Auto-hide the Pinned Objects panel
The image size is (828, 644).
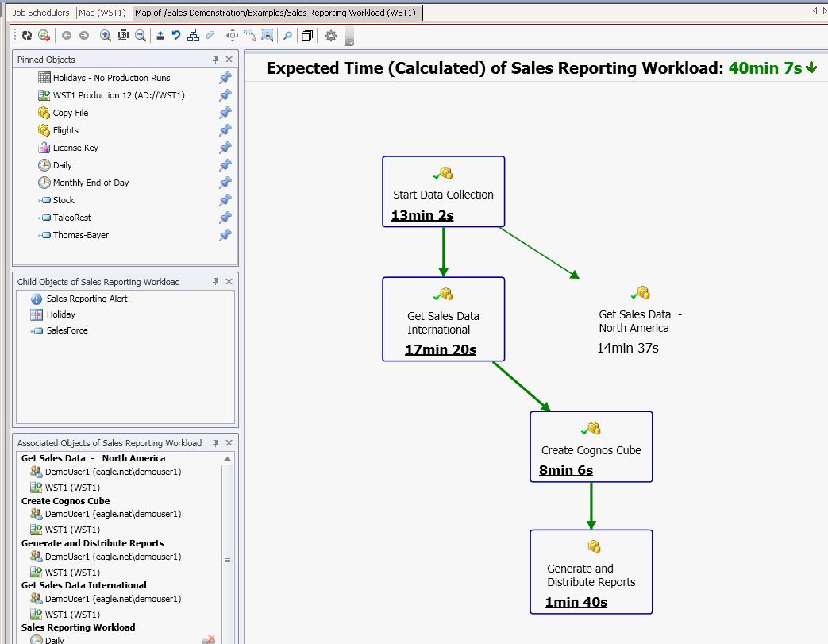click(x=215, y=60)
